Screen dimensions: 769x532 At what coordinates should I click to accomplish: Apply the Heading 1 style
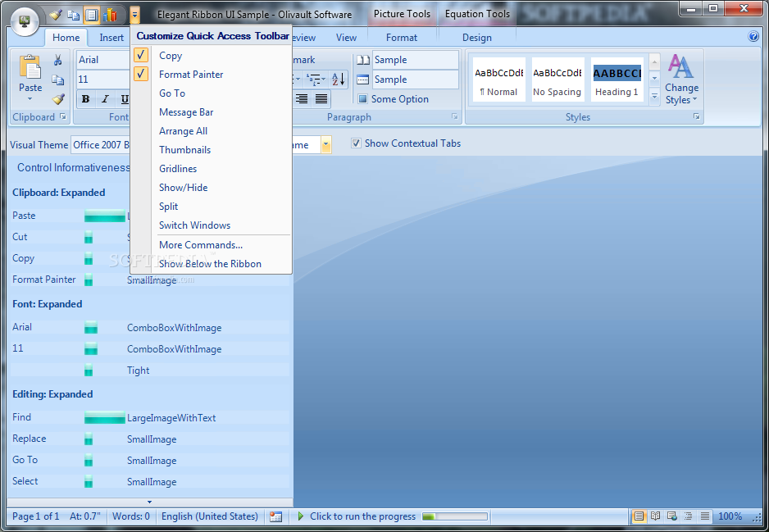tap(617, 80)
